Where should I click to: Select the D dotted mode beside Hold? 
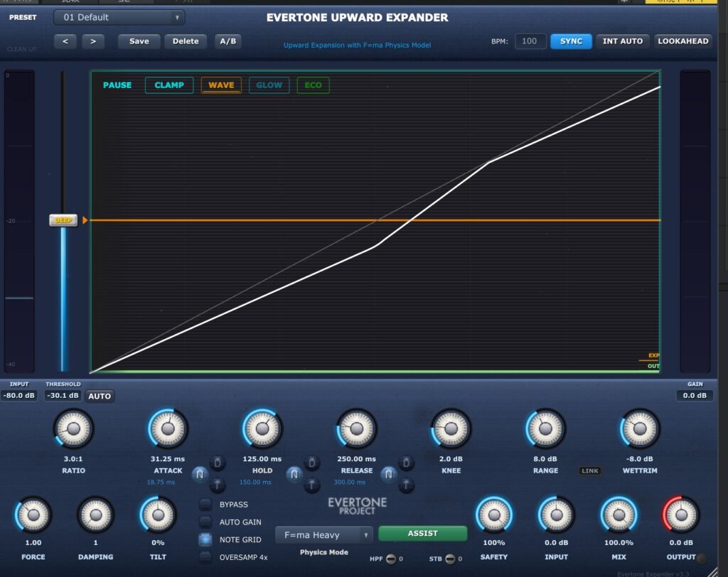(311, 463)
